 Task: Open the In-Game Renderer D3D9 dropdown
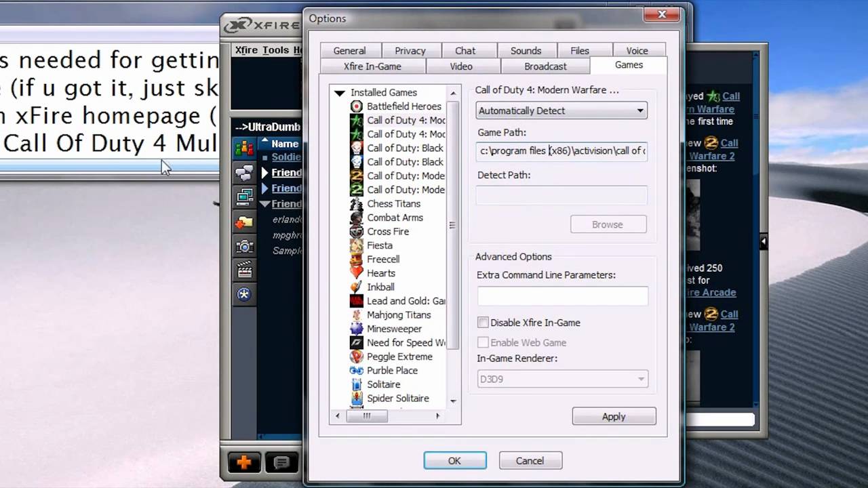(x=562, y=380)
